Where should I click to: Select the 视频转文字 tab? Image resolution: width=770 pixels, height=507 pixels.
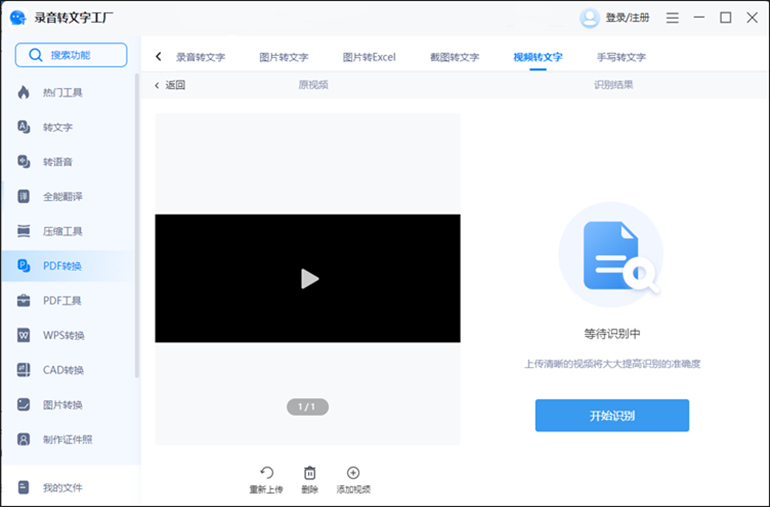538,57
